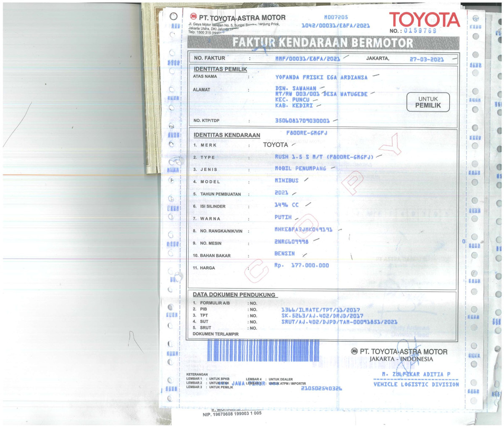The height and width of the screenshot is (428, 504).
Task: Select cylinder capacity 1496 CC
Action: pyautogui.click(x=286, y=205)
